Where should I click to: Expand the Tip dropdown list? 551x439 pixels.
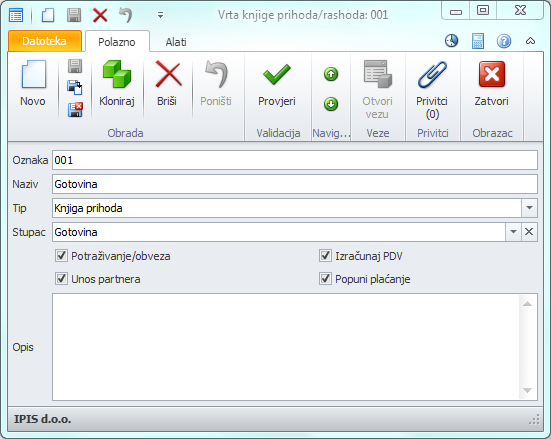tap(529, 208)
